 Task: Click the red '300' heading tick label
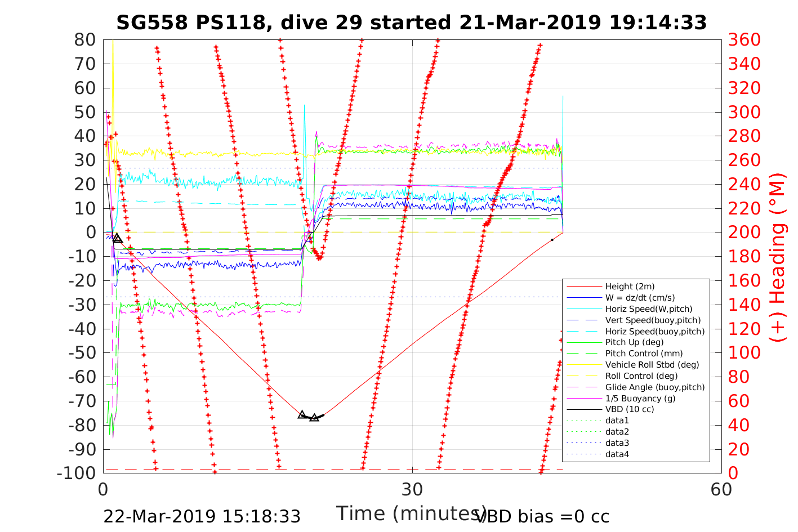[x=744, y=112]
